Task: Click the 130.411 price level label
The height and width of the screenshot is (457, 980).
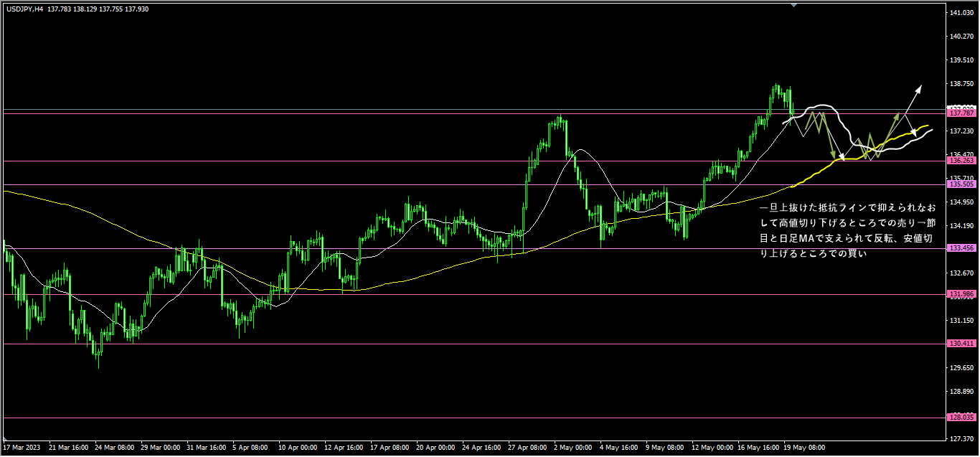Action: tap(961, 344)
